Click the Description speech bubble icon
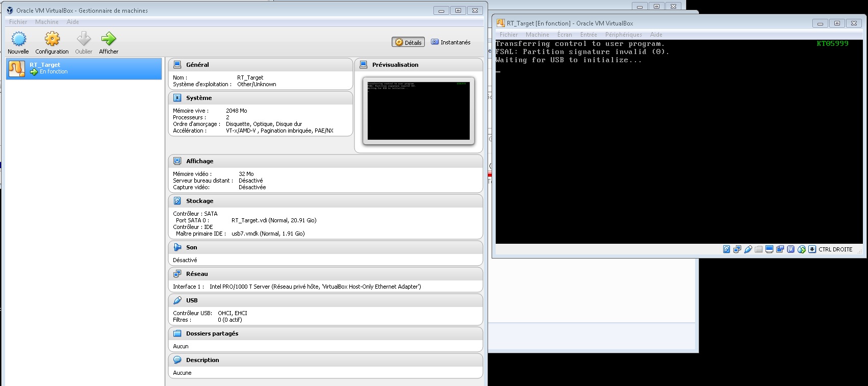 tap(177, 360)
